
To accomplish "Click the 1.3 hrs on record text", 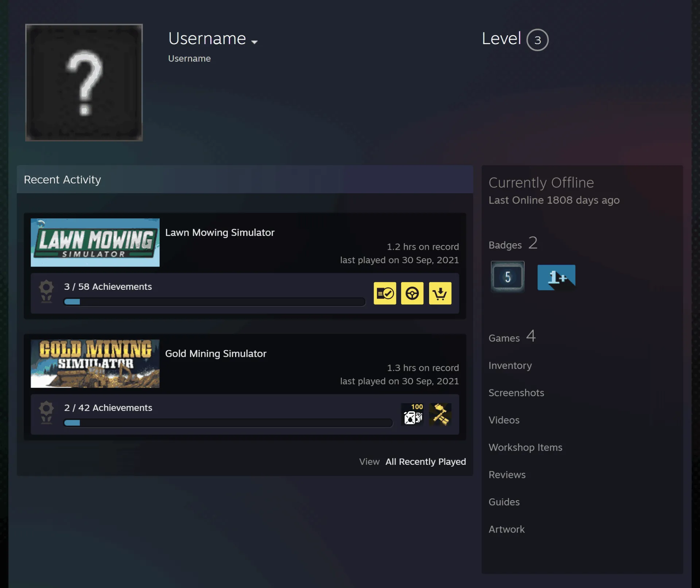I will (423, 368).
